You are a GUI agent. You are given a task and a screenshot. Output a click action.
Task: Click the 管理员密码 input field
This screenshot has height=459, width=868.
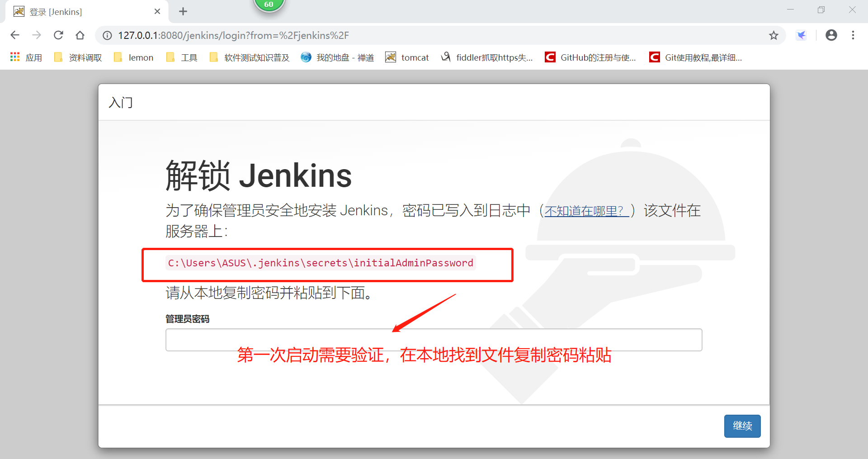coord(434,339)
